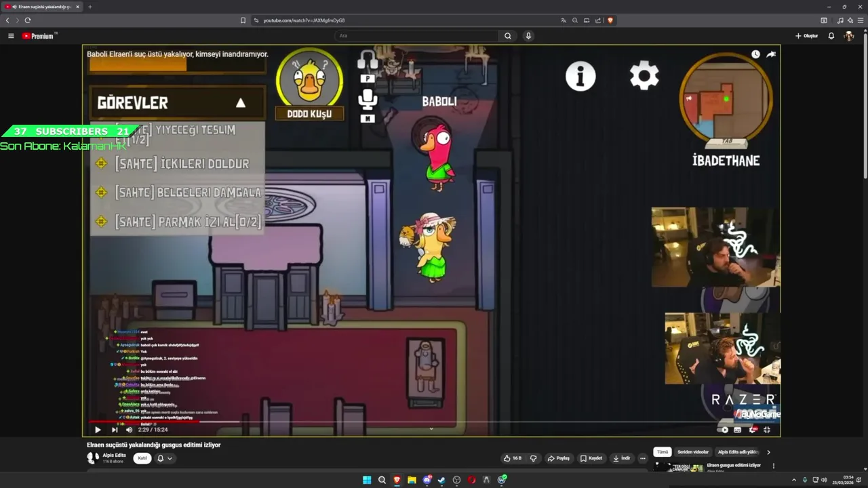
Task: Reload the browser page
Action: coord(27,20)
